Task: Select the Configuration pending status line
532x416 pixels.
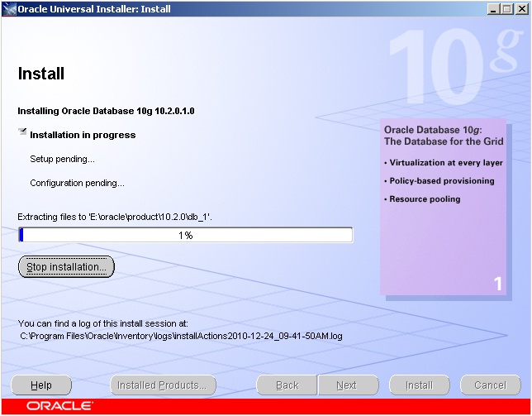Action: (77, 183)
